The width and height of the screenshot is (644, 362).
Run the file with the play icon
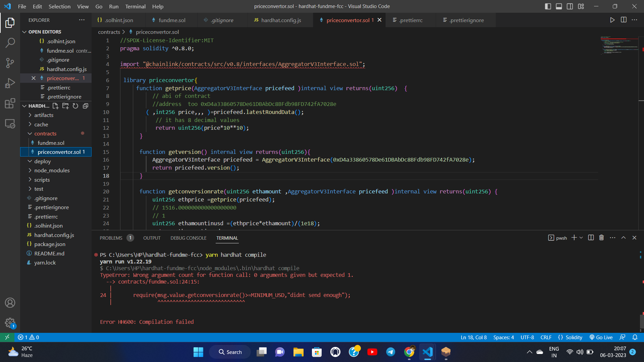pyautogui.click(x=612, y=20)
